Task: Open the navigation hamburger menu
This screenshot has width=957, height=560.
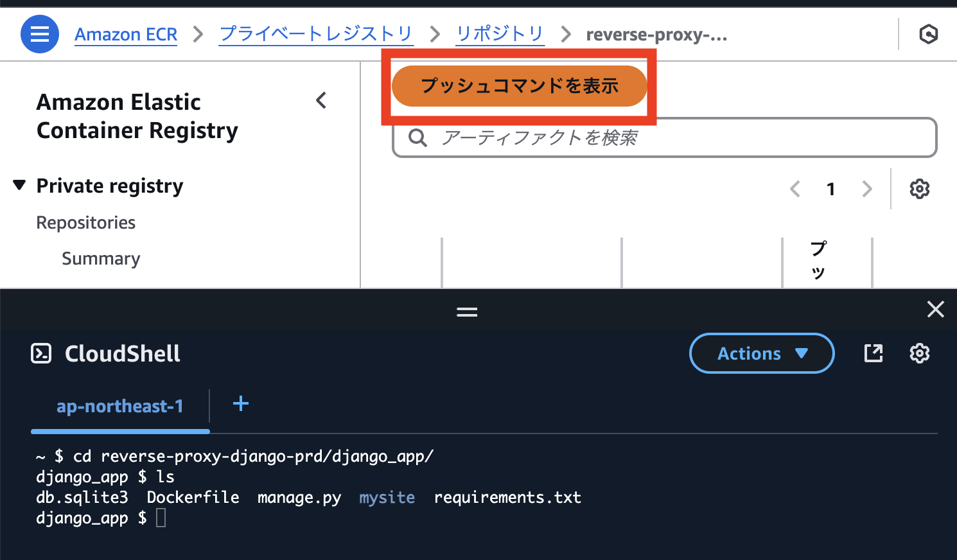Action: coord(39,33)
